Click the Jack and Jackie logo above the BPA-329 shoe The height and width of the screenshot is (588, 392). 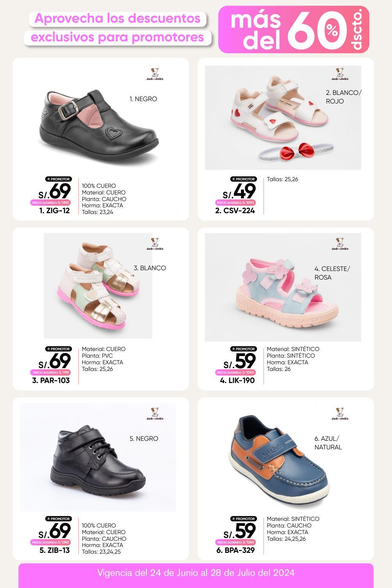coord(340,414)
